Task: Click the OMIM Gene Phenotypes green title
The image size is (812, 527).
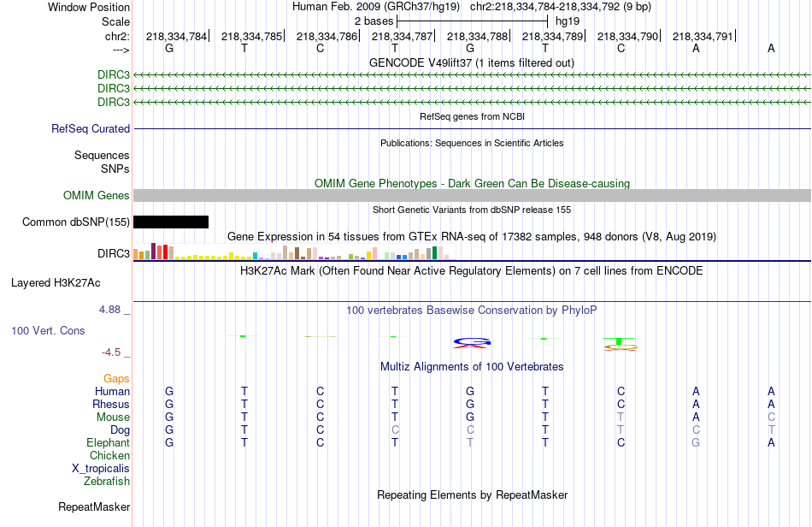Action: point(473,183)
